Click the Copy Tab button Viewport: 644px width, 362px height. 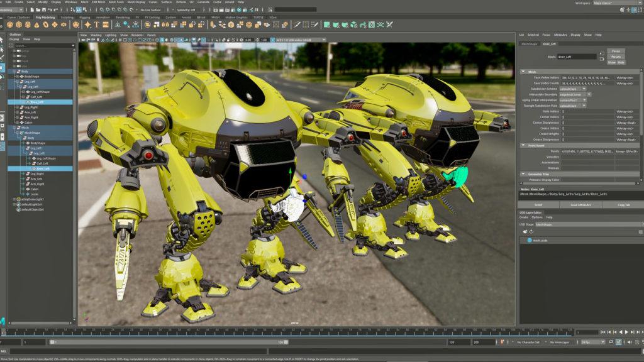point(623,205)
